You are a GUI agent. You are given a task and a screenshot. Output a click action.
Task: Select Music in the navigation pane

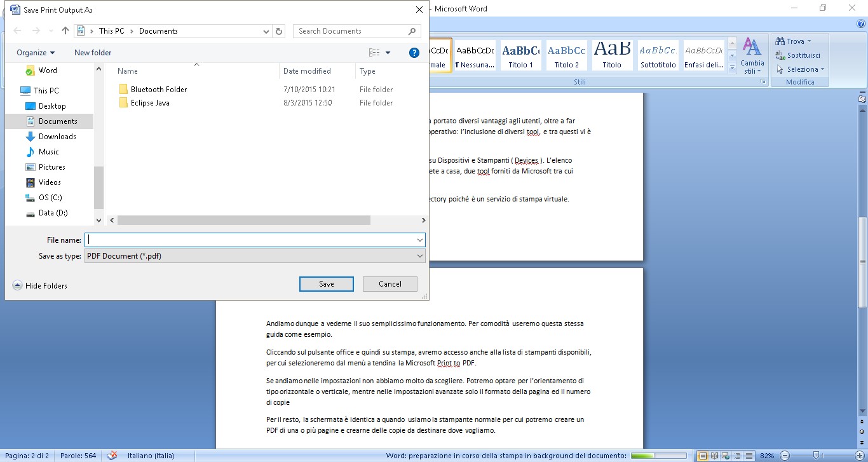(x=49, y=152)
